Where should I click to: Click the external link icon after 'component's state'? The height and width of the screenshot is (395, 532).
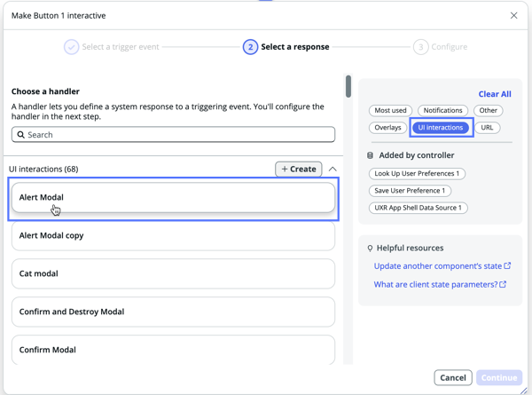[507, 266]
